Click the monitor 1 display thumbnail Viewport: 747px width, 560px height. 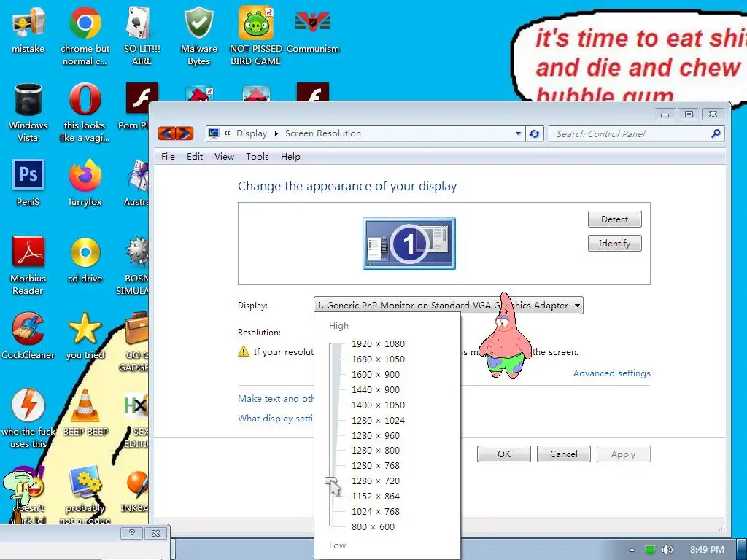pyautogui.click(x=409, y=244)
